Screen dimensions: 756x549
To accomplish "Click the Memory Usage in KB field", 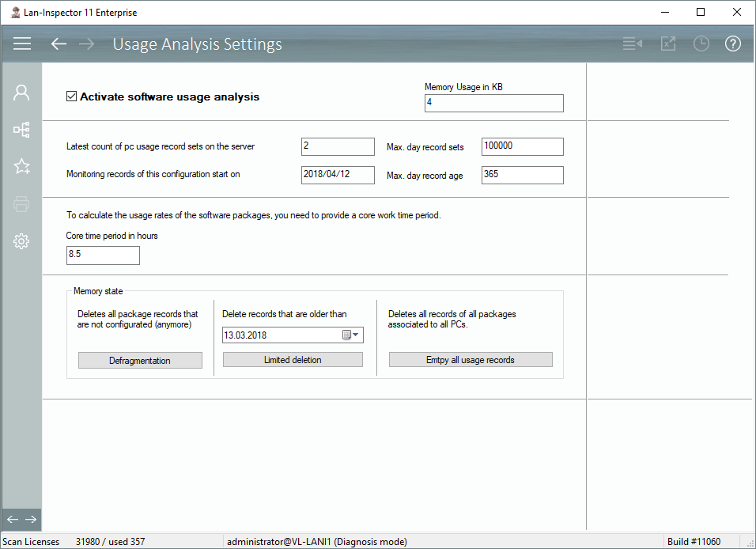I will click(x=493, y=104).
